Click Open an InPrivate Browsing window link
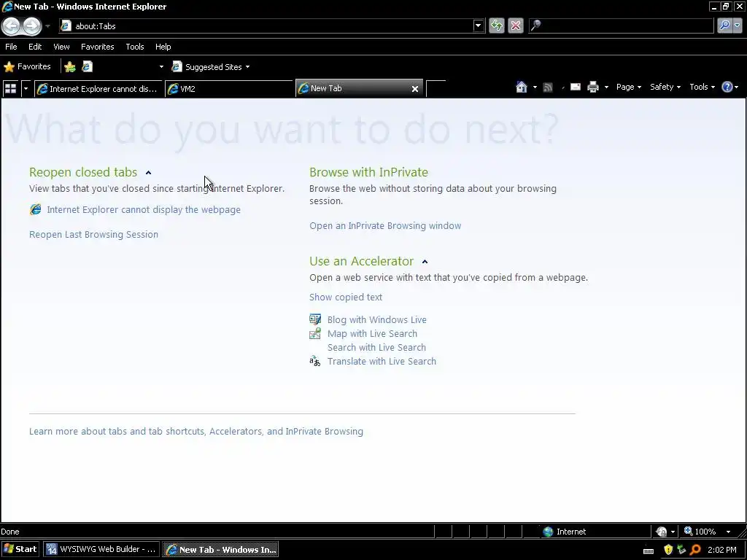 coord(385,226)
